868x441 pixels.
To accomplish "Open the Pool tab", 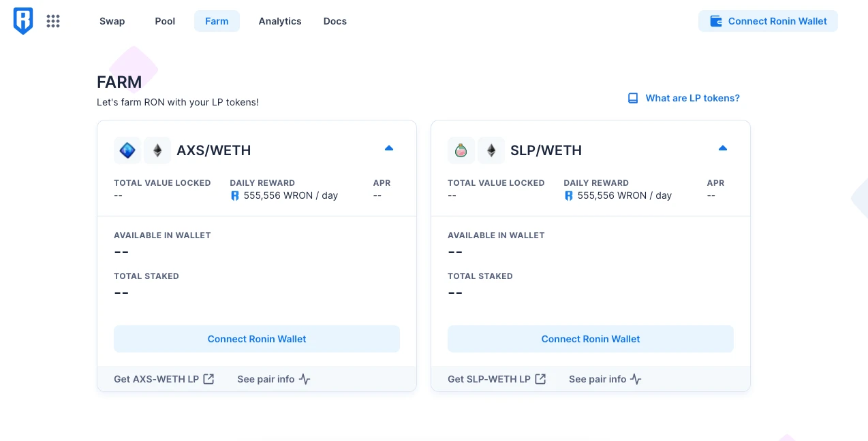I will click(165, 21).
